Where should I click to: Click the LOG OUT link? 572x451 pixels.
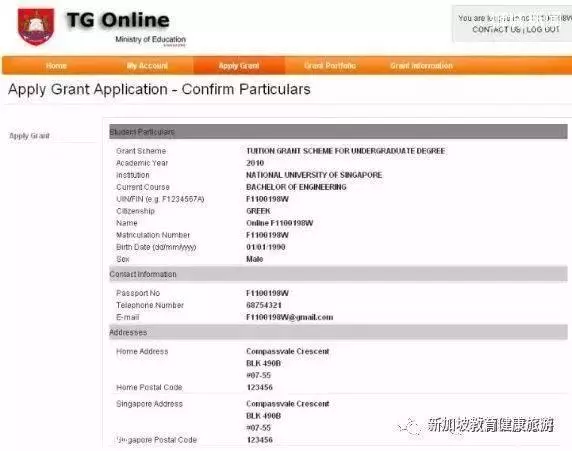click(x=543, y=30)
